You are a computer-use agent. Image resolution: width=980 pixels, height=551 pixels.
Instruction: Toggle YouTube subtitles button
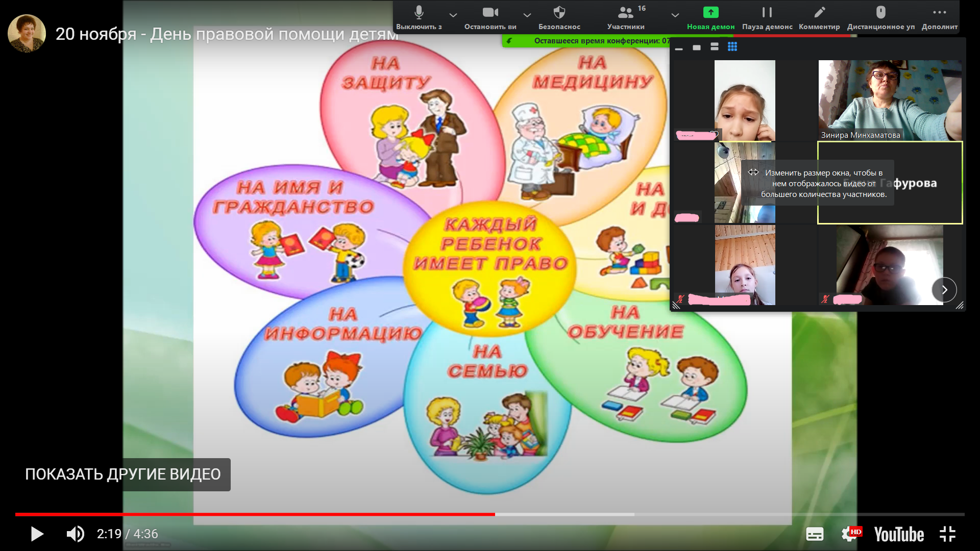[815, 534]
